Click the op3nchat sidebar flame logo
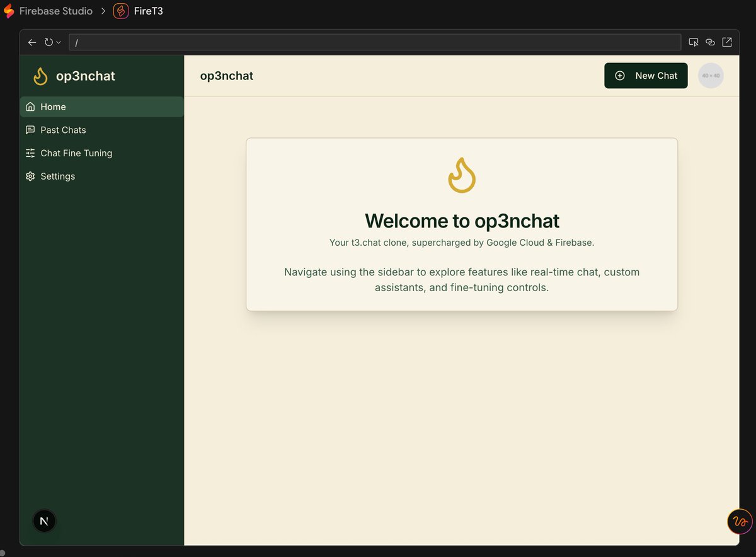Screen dimensions: 756x557 [x=40, y=76]
